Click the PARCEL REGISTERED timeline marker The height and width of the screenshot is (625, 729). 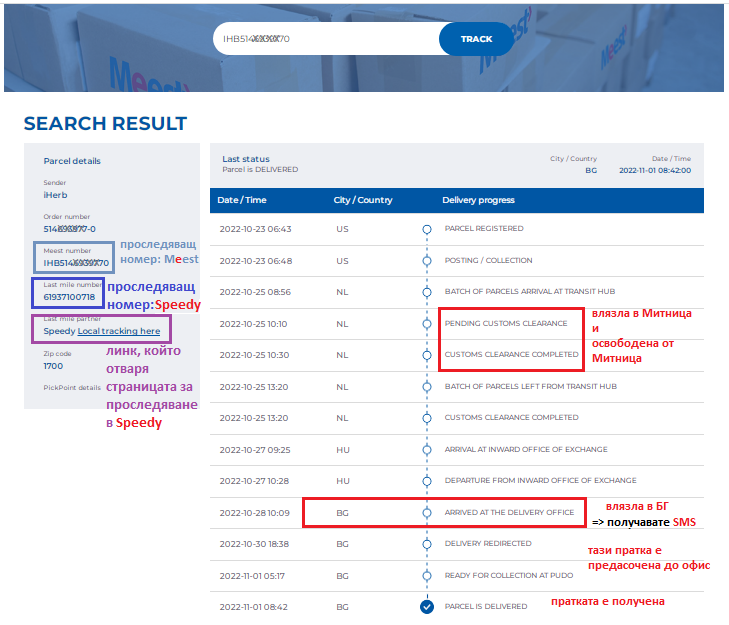point(427,229)
